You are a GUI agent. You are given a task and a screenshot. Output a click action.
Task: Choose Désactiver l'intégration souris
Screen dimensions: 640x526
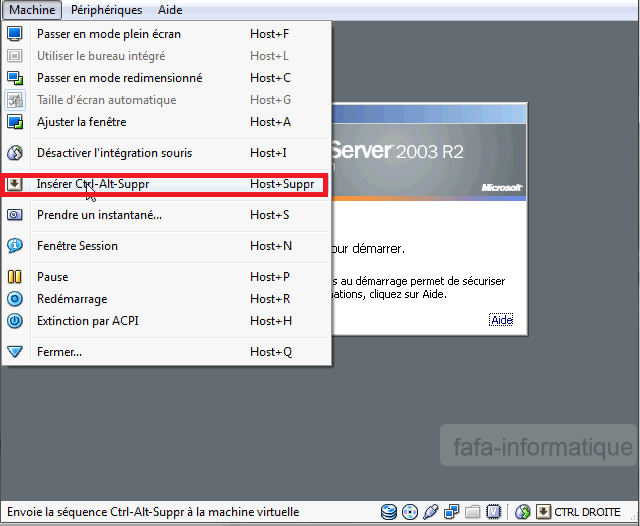coord(167,153)
